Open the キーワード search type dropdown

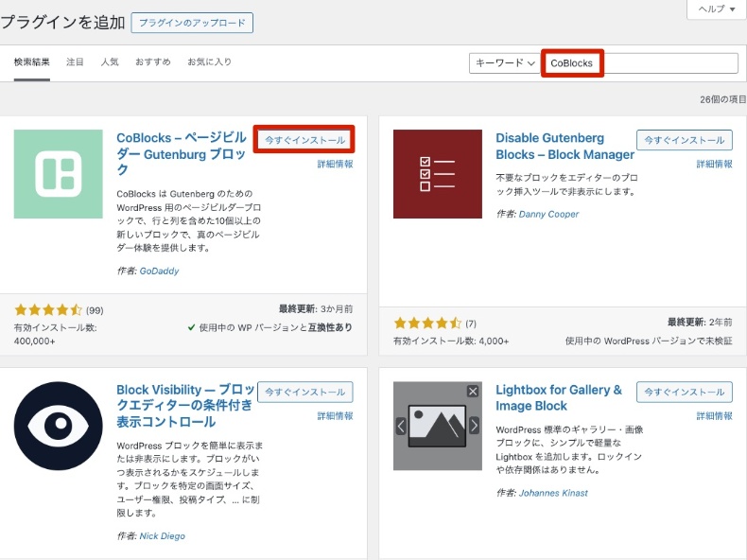(505, 63)
